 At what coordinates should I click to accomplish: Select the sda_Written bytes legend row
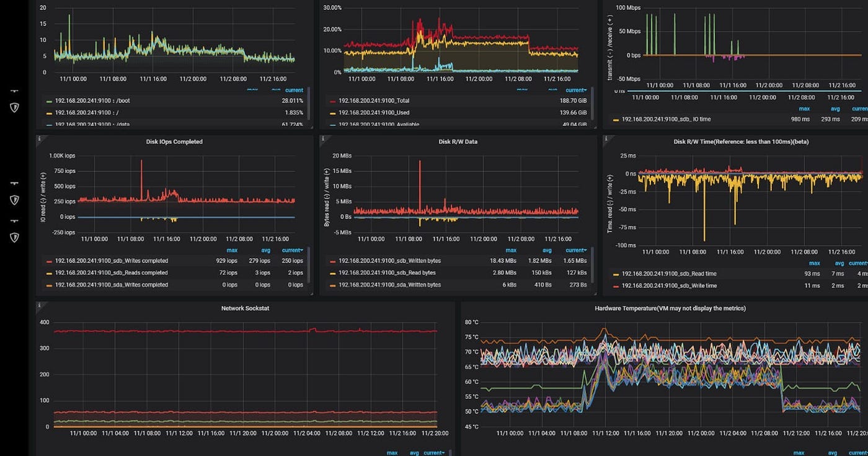click(x=391, y=285)
